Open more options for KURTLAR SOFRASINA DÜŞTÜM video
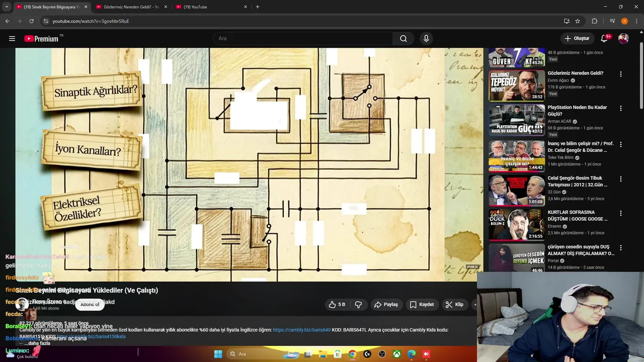This screenshot has height=362, width=644. coord(620,213)
